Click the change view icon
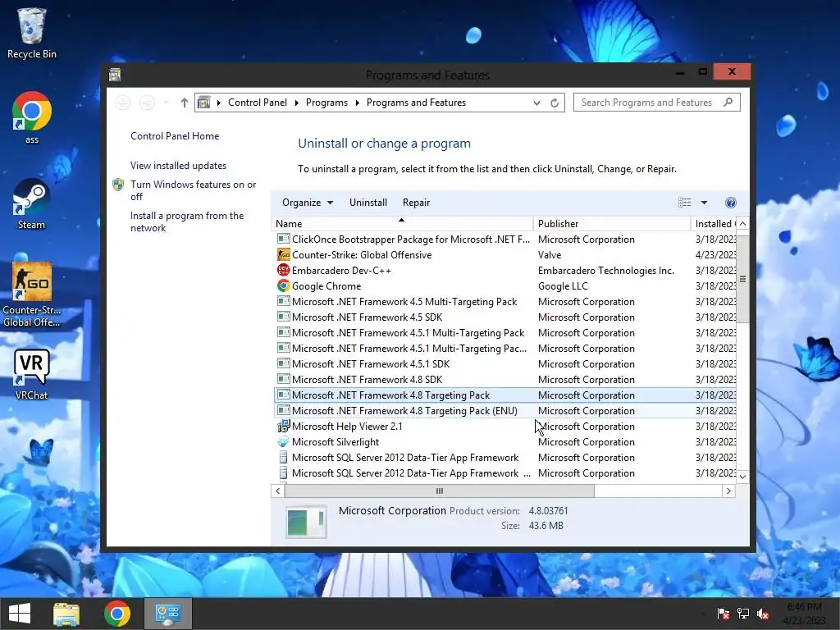This screenshot has width=840, height=630. point(685,203)
